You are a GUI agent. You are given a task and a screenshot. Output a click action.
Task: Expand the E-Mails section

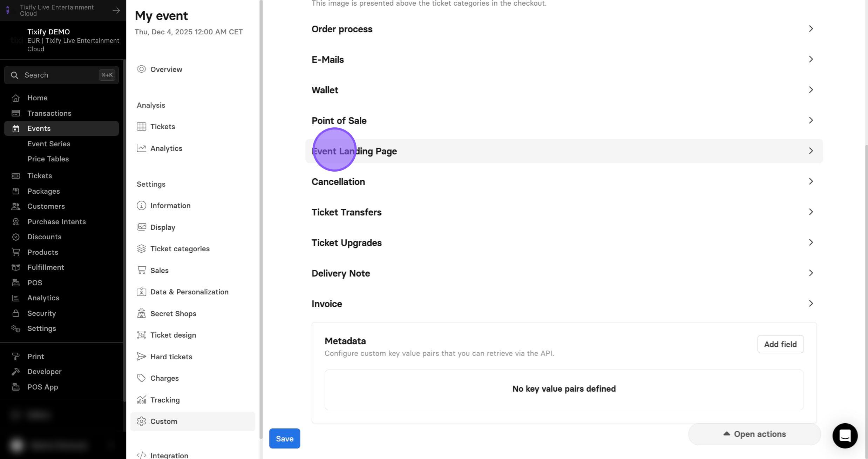[564, 60]
